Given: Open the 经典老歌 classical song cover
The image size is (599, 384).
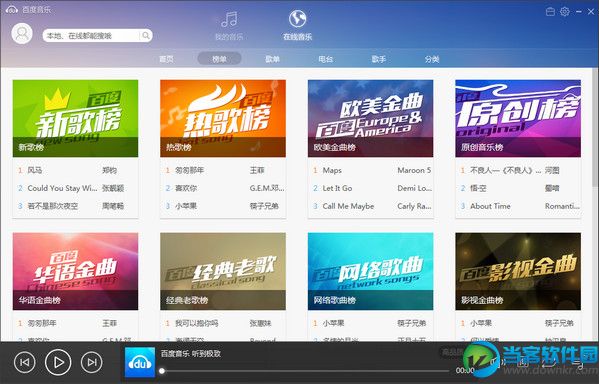Looking at the screenshot, I should pyautogui.click(x=223, y=271).
